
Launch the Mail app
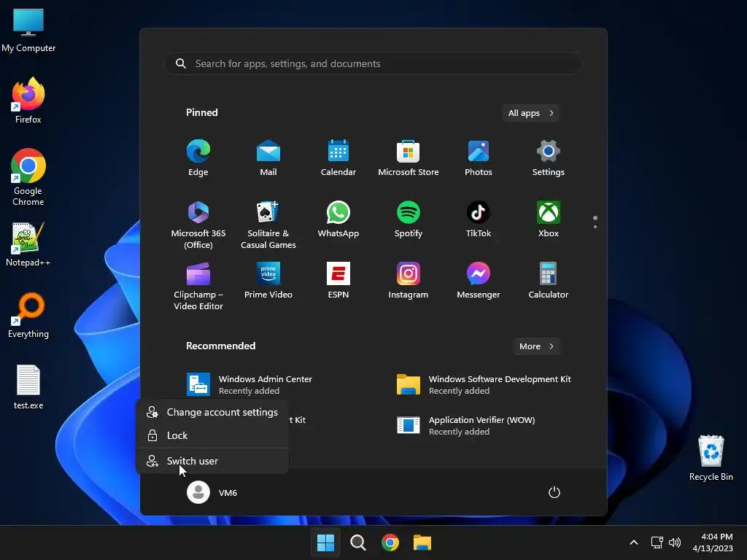pos(268,158)
